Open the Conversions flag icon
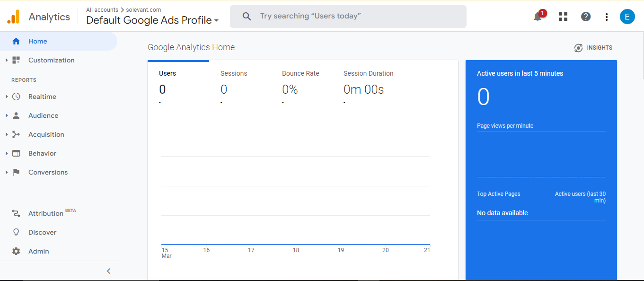This screenshot has width=644, height=281. [x=17, y=172]
